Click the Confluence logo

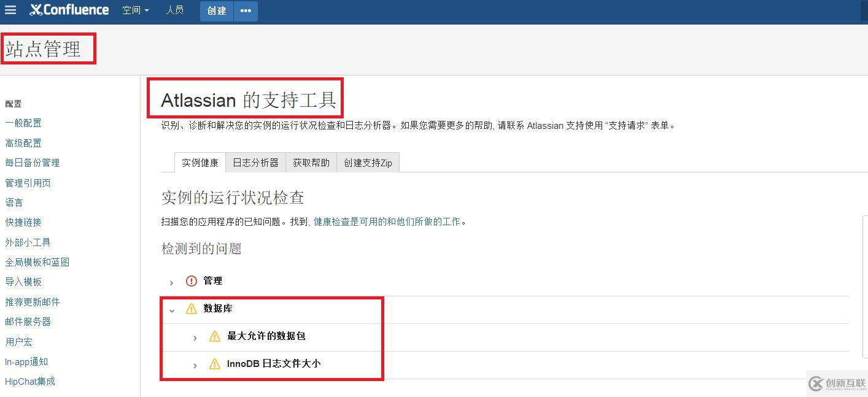click(69, 9)
